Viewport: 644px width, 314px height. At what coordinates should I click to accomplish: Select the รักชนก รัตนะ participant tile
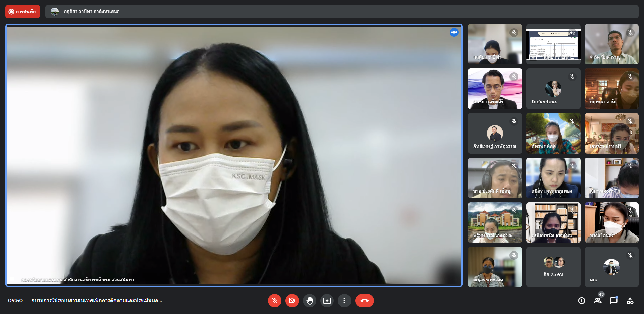[553, 89]
